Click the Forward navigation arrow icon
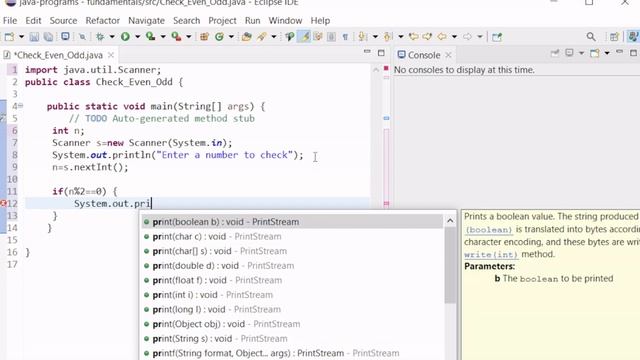Viewport: 640px width, 360px height. (x=467, y=37)
